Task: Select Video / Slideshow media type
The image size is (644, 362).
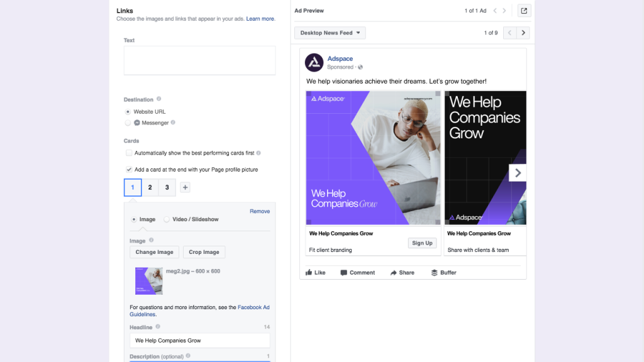Action: 167,219
